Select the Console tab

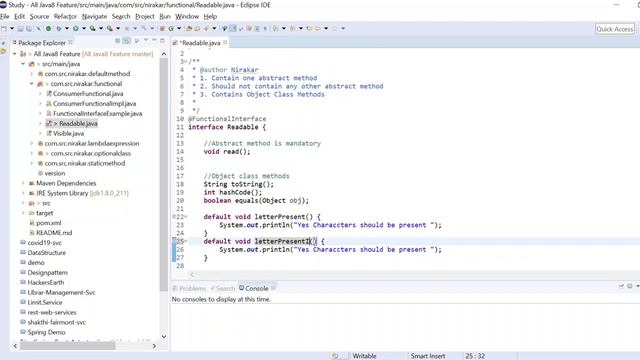point(257,288)
